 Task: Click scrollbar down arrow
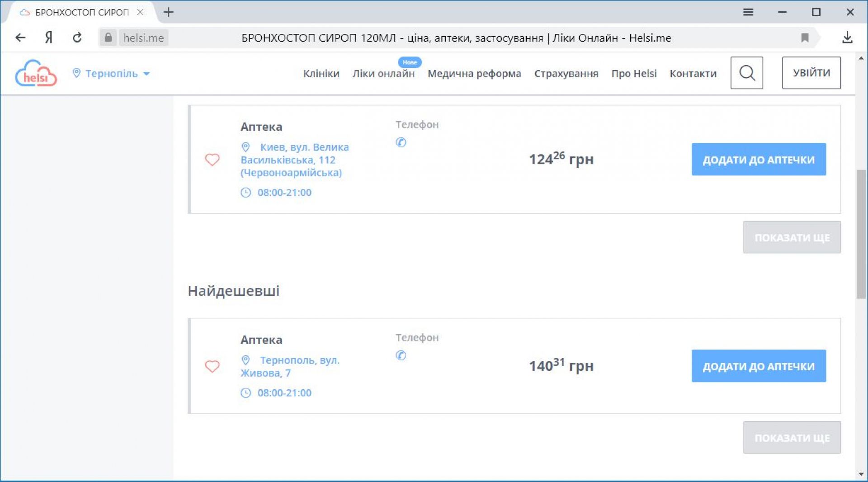(x=861, y=474)
